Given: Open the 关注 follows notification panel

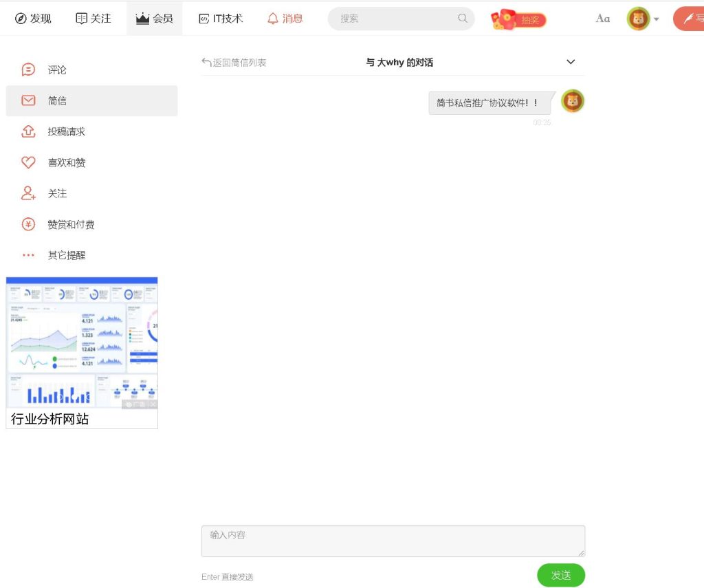Looking at the screenshot, I should tap(57, 193).
